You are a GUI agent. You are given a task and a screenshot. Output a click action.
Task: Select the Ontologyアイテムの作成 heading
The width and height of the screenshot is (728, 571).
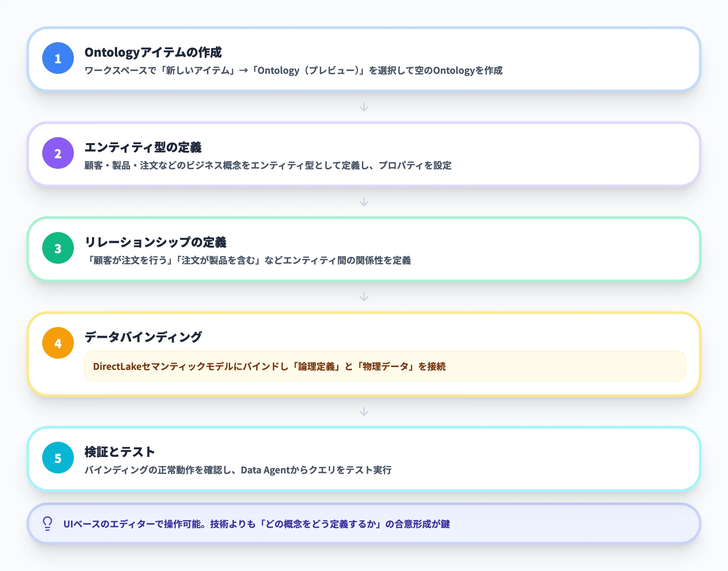click(x=154, y=52)
